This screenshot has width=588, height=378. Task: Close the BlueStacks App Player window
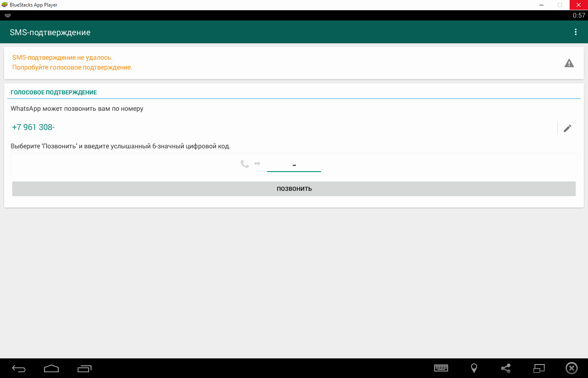pyautogui.click(x=579, y=5)
